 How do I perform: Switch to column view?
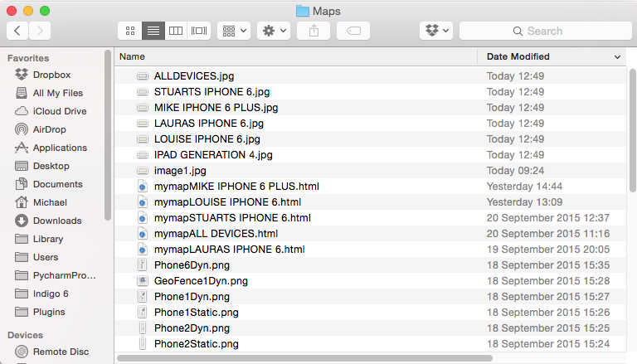click(x=176, y=31)
